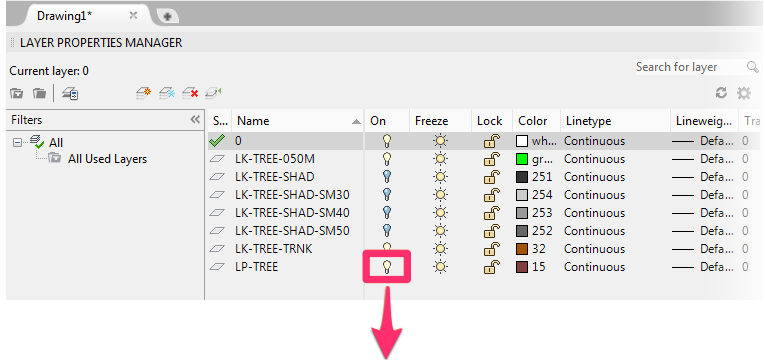Screen dimensions: 765x360
Task: Turn on LK-TREE-SHAD-SM50 layer lightbulb
Action: pyautogui.click(x=387, y=231)
